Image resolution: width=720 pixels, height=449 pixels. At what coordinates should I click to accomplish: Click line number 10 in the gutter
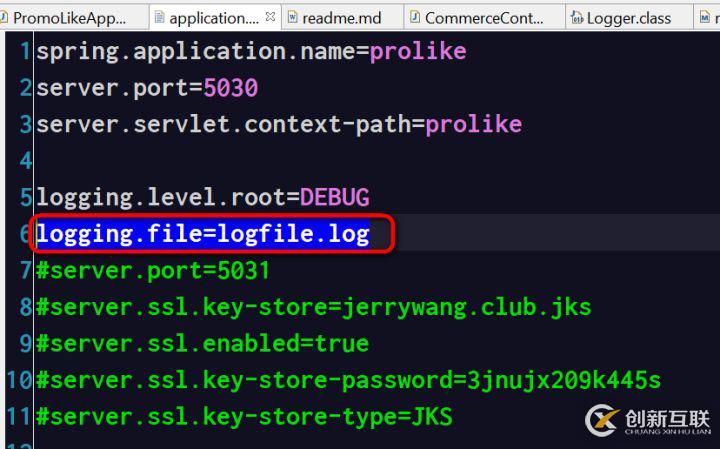(19, 380)
